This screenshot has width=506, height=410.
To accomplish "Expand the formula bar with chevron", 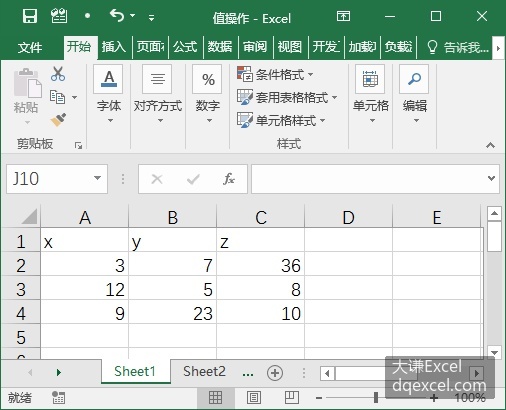I will pos(491,178).
